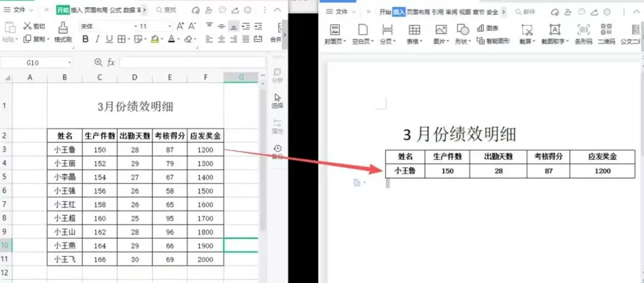This screenshot has width=644, height=283.
Task: Pick the font color A swatch
Action: point(171,39)
